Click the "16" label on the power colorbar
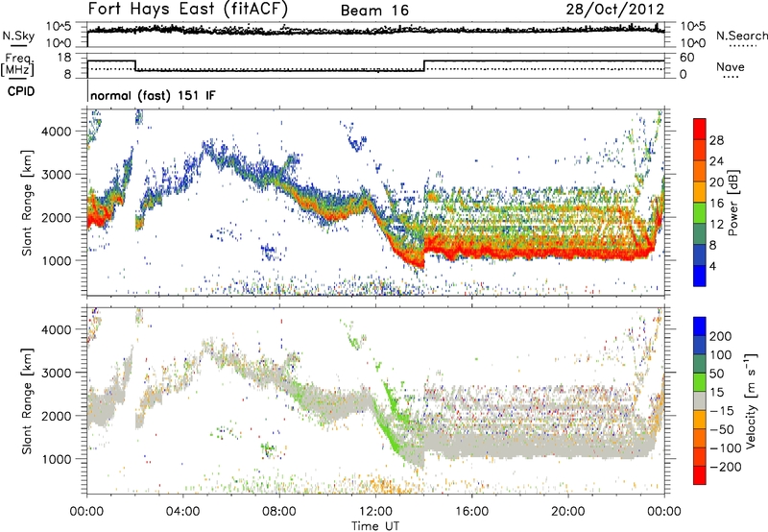768x532 pixels. [x=716, y=204]
